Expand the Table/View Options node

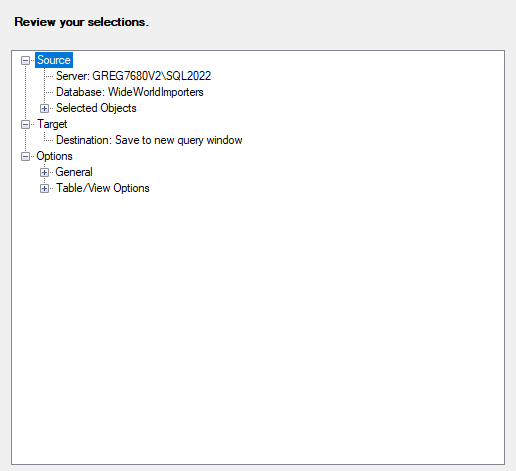tap(44, 188)
